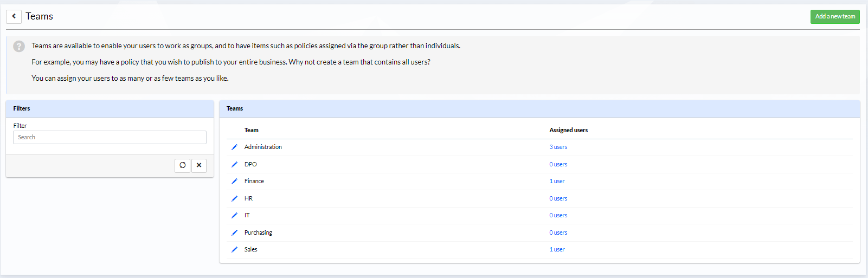Screen dimensions: 868x278
Task: Edit the Purchasing team pencil icon
Action: coord(234,232)
